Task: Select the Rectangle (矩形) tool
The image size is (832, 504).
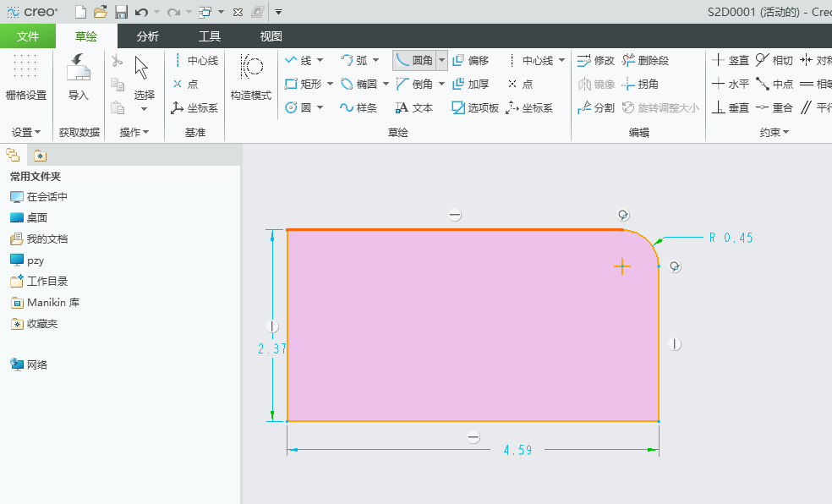Action: [x=303, y=84]
